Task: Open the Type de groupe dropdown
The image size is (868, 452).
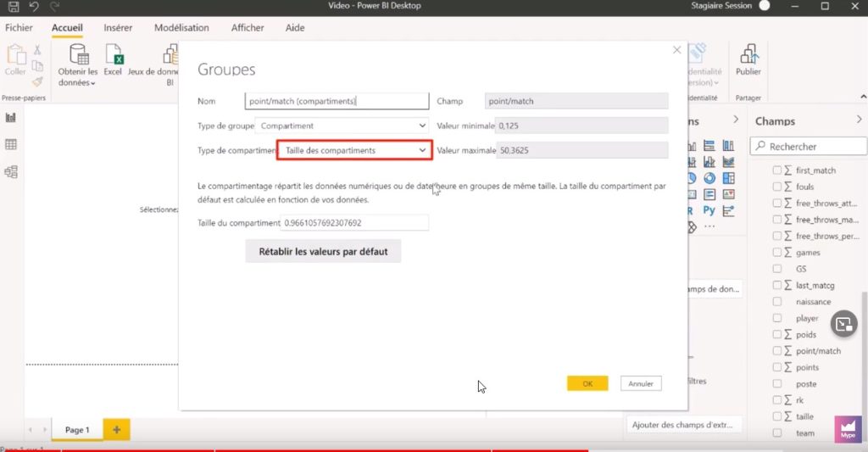Action: [342, 126]
